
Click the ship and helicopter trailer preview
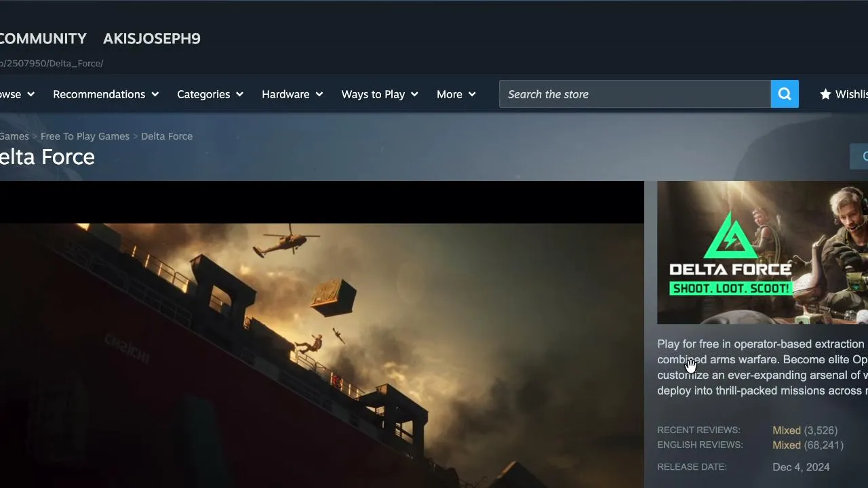(321, 334)
